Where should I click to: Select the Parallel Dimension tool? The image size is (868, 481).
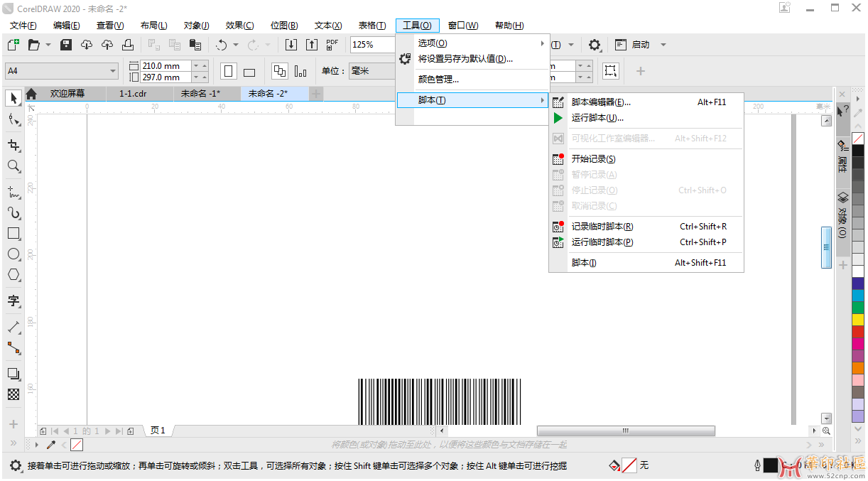(13, 327)
